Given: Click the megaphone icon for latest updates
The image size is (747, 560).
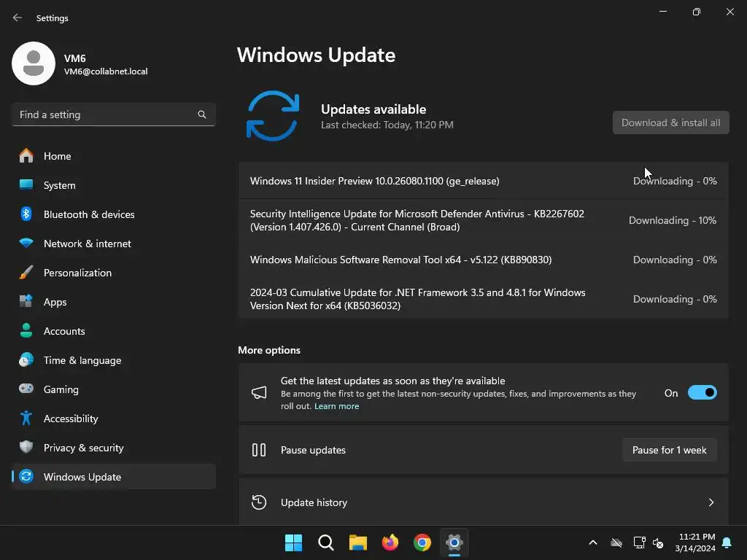Looking at the screenshot, I should pyautogui.click(x=259, y=393).
